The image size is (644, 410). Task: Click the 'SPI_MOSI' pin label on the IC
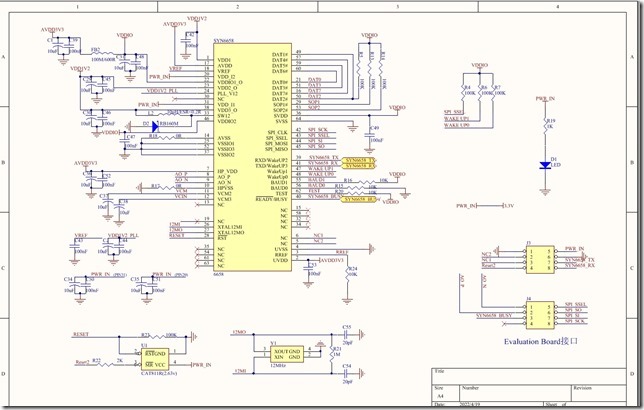click(276, 144)
